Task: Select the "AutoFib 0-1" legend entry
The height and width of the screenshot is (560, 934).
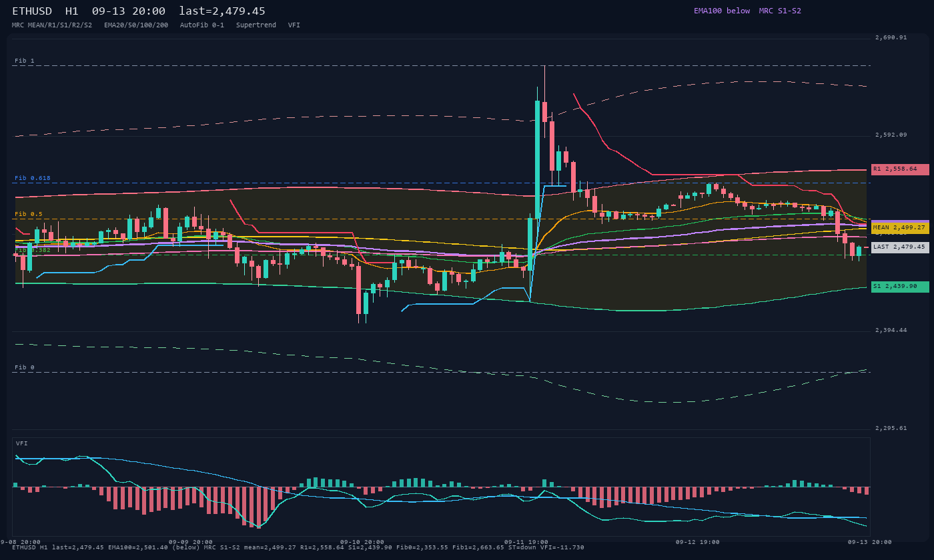Action: (202, 25)
